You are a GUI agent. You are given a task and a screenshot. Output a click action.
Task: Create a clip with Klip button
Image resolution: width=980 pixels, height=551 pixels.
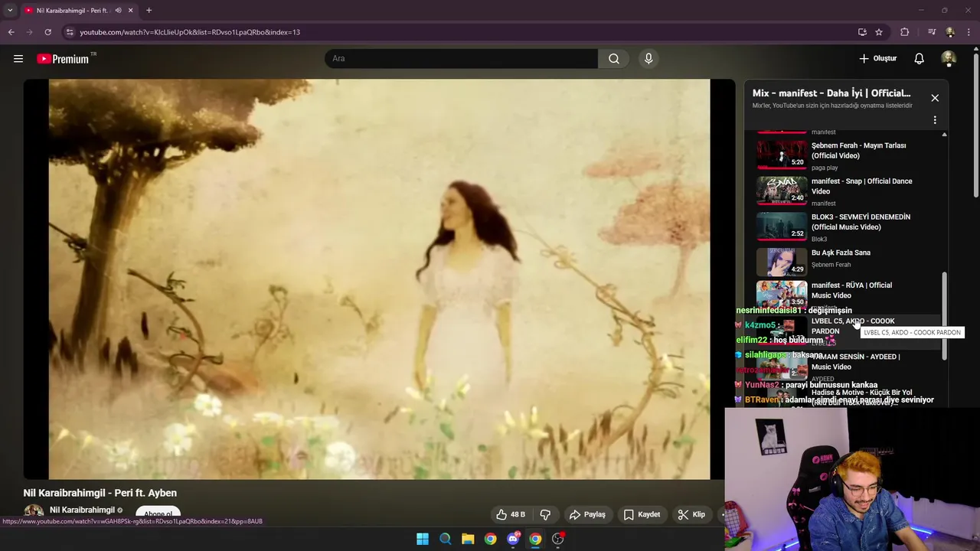[691, 514]
